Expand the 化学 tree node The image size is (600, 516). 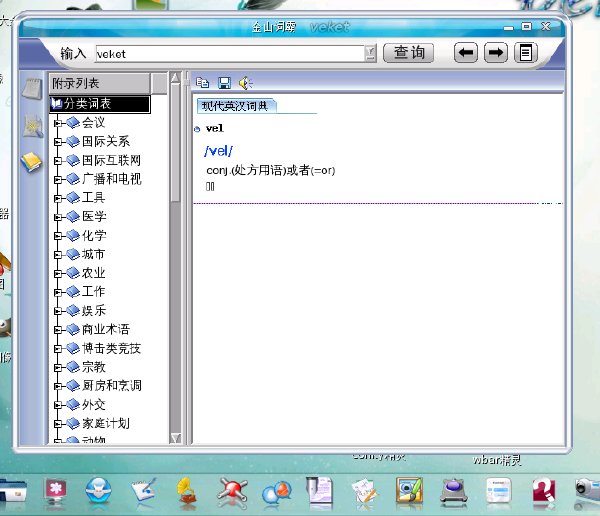pos(58,235)
